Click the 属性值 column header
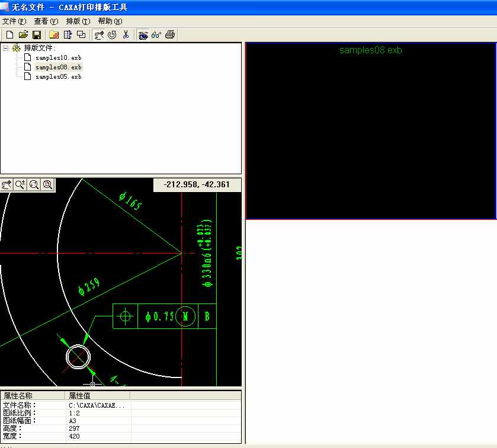Image resolution: width=497 pixels, height=448 pixels. pyautogui.click(x=97, y=395)
